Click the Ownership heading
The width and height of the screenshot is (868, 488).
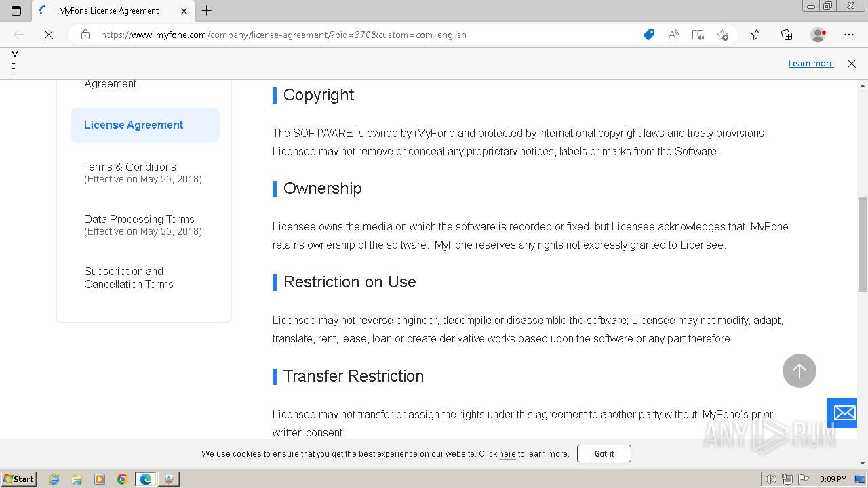pyautogui.click(x=323, y=188)
